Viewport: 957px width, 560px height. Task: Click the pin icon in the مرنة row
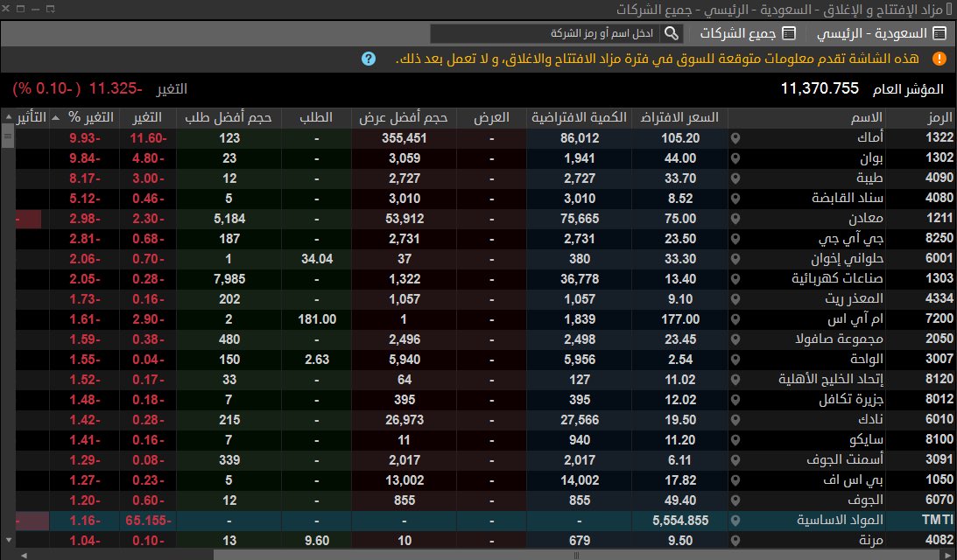(735, 541)
